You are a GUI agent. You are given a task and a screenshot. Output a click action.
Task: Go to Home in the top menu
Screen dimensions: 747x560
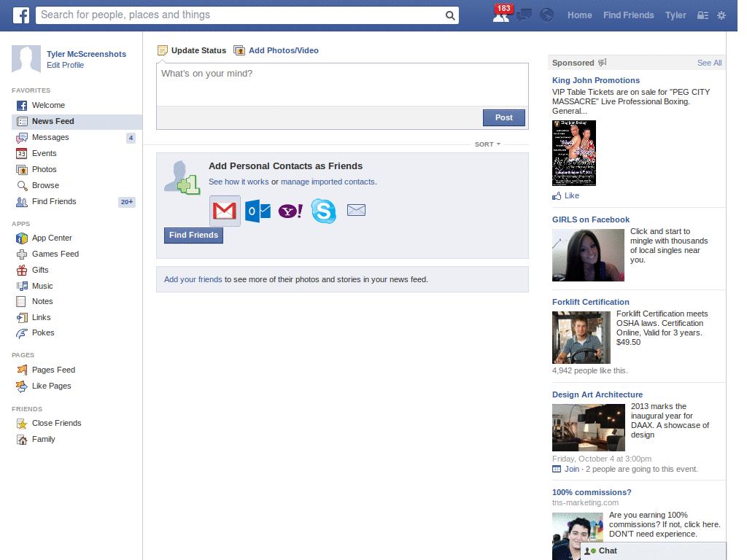[579, 15]
